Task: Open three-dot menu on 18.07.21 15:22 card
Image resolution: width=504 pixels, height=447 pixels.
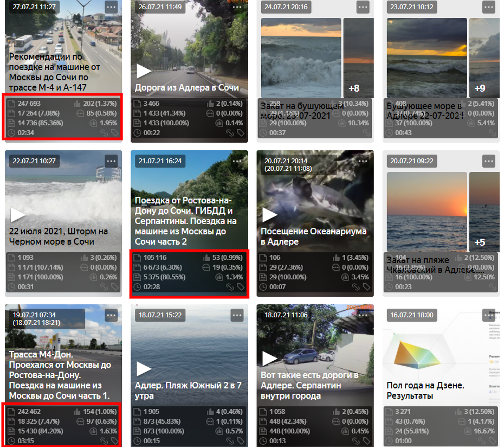Action: pos(237,315)
